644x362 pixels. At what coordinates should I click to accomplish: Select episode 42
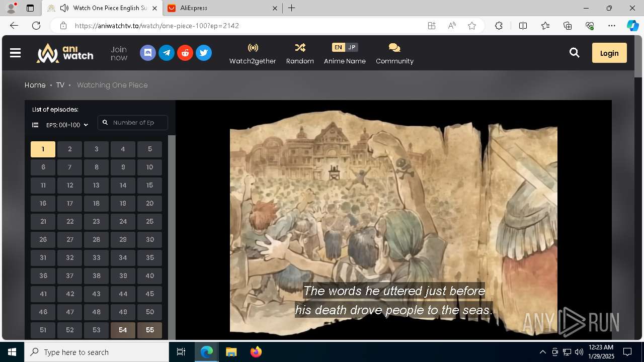tap(69, 294)
